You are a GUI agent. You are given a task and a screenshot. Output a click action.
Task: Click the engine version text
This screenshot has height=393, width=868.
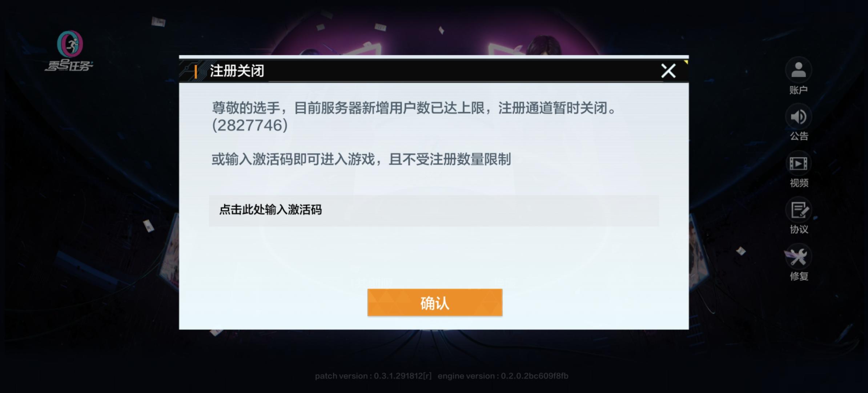[x=503, y=376]
